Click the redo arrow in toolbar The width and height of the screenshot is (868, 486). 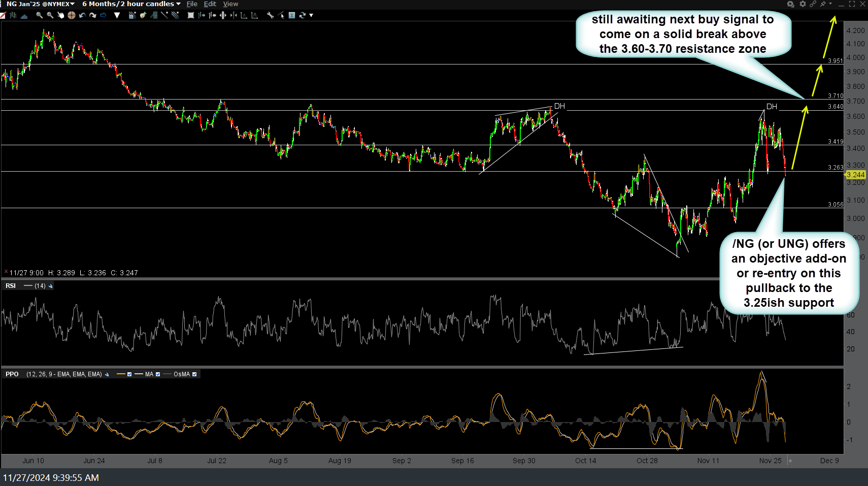[93, 15]
